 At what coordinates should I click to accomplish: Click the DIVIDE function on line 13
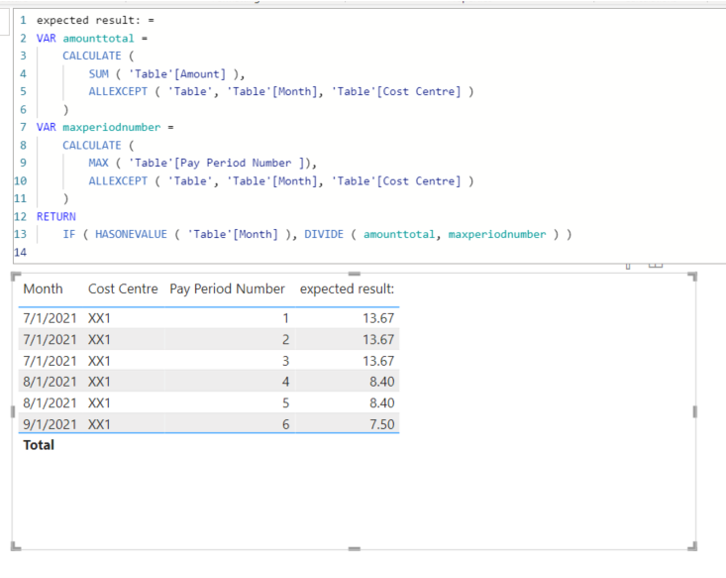point(324,234)
